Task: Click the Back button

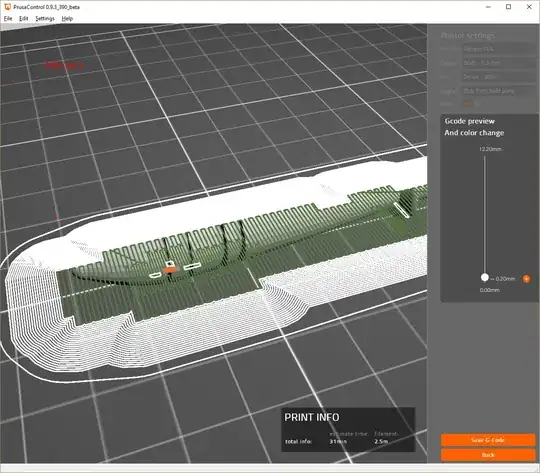Action: (488, 455)
